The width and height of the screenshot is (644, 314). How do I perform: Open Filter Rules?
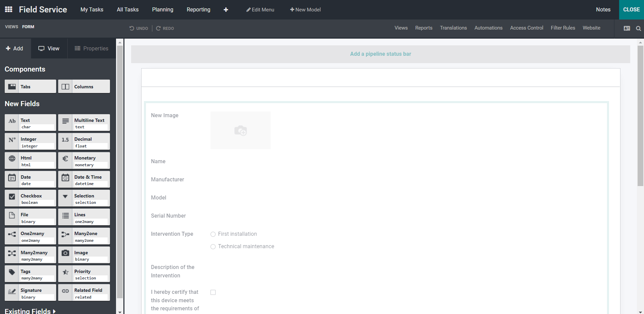pyautogui.click(x=563, y=28)
